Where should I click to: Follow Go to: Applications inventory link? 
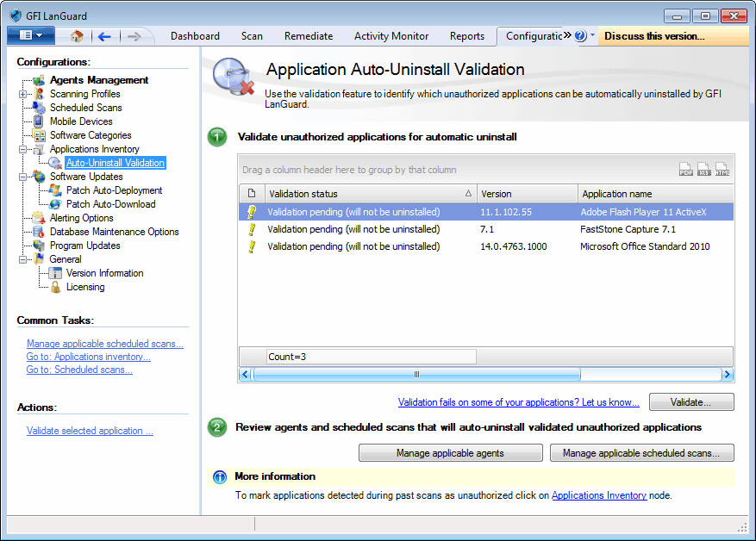click(x=88, y=357)
